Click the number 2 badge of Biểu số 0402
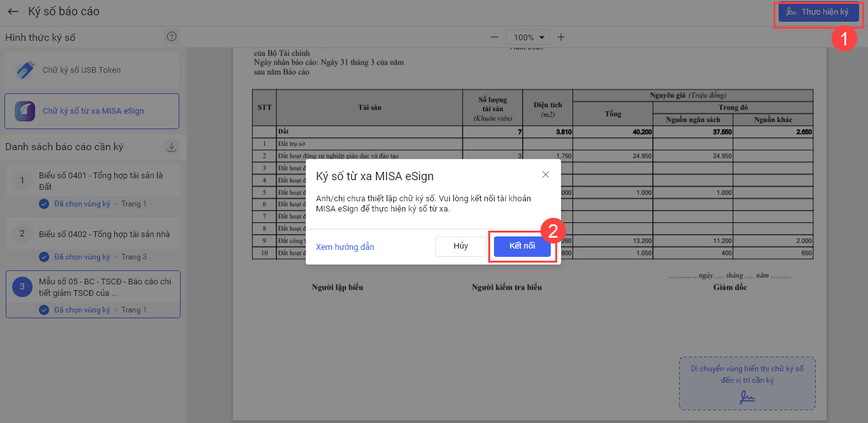The width and height of the screenshot is (868, 423). pos(22,234)
